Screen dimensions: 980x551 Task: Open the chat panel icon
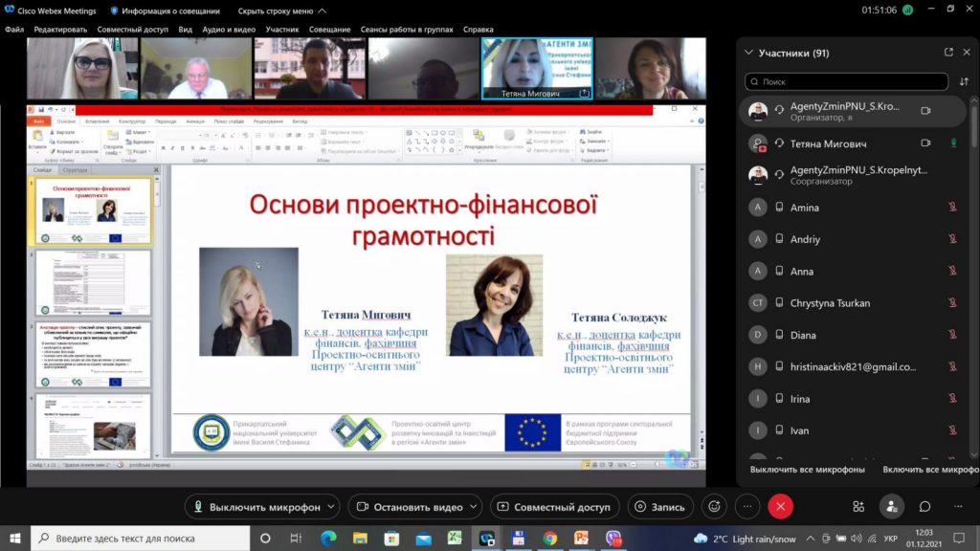(x=924, y=507)
